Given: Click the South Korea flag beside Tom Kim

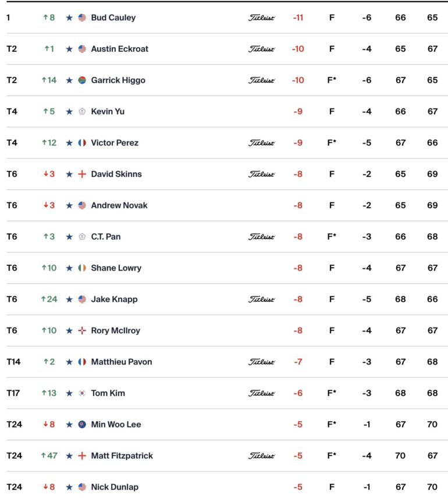Looking at the screenshot, I should pos(82,393).
